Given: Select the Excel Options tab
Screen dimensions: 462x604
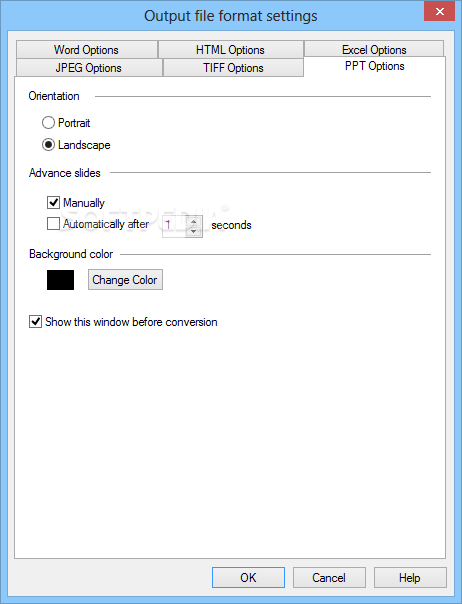Looking at the screenshot, I should (x=374, y=49).
